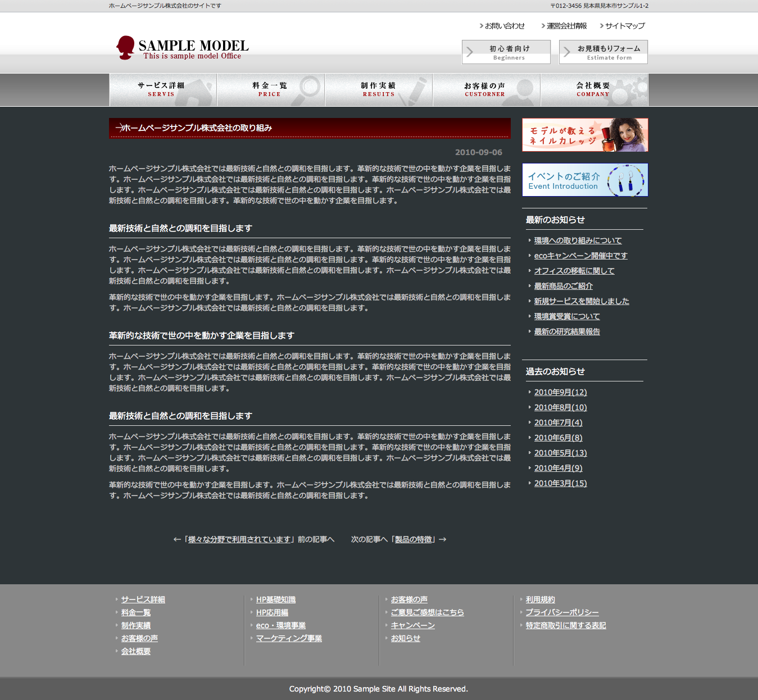Open news item ecoキャンペーン開催中です
This screenshot has height=700, width=758.
(580, 256)
